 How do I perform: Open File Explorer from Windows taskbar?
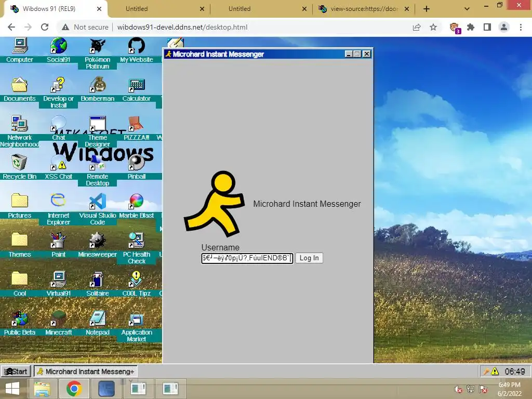pos(42,389)
